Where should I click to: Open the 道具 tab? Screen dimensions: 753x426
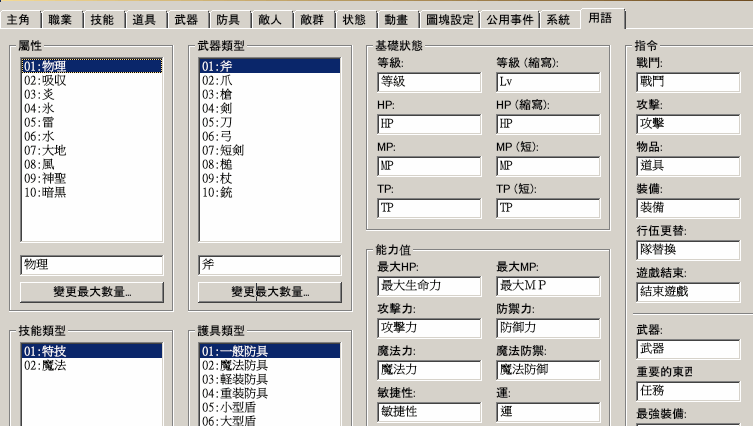coord(144,20)
